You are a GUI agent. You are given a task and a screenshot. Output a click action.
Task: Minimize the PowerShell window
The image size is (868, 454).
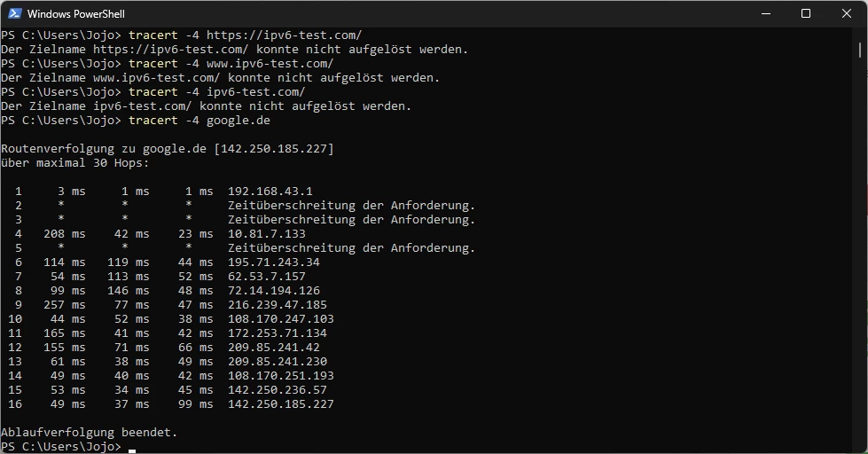click(x=766, y=13)
